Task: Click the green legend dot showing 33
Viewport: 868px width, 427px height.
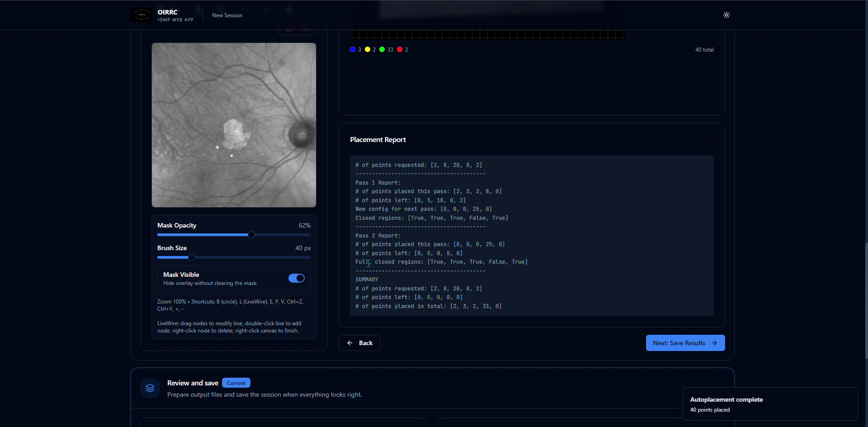Action: coord(383,49)
